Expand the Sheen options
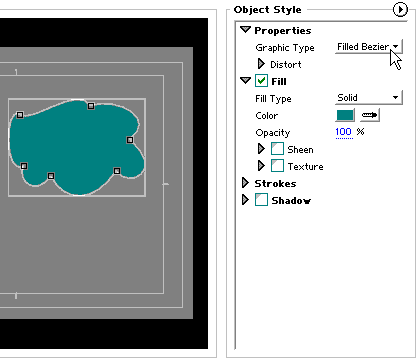Viewport: 419px width, 361px height. pos(261,149)
